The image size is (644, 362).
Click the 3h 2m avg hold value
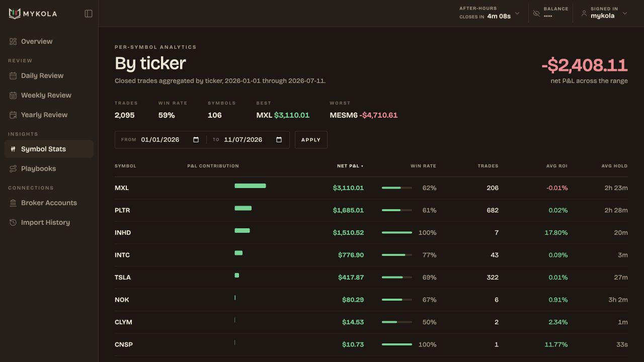[x=618, y=300]
